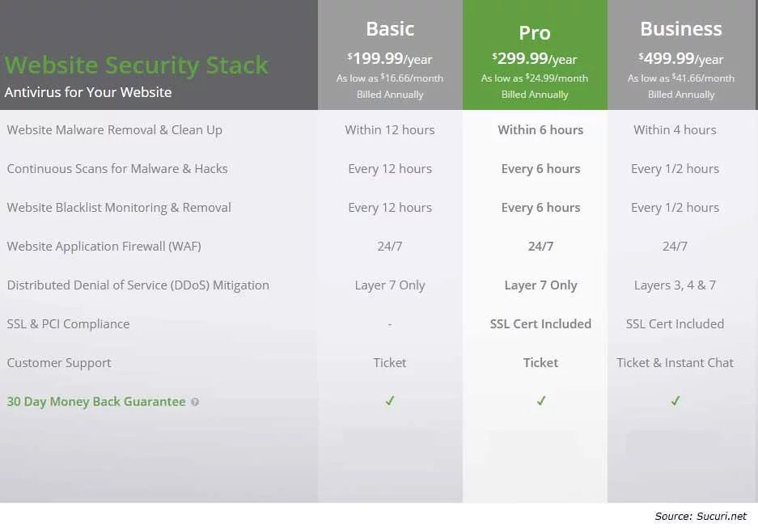Click the $199.99/year Basic price
This screenshot has height=532, width=758.
pos(390,59)
